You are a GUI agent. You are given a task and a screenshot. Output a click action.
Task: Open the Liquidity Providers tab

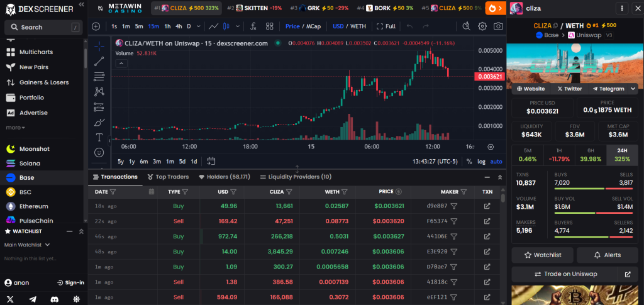(x=296, y=177)
